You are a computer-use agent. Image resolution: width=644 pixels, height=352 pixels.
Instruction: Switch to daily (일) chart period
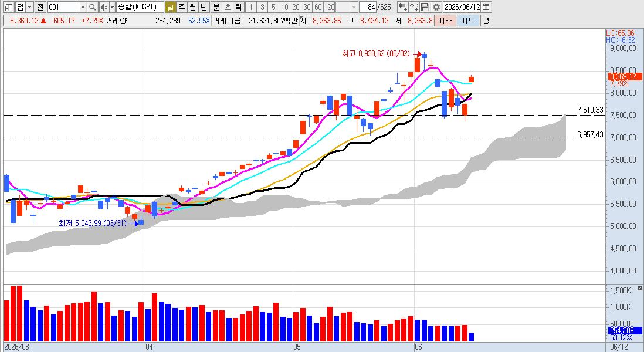pos(171,7)
